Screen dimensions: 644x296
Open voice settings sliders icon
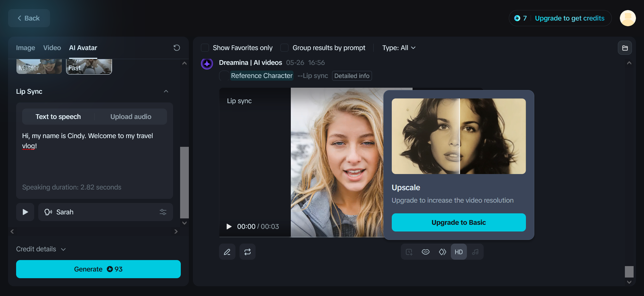click(163, 212)
